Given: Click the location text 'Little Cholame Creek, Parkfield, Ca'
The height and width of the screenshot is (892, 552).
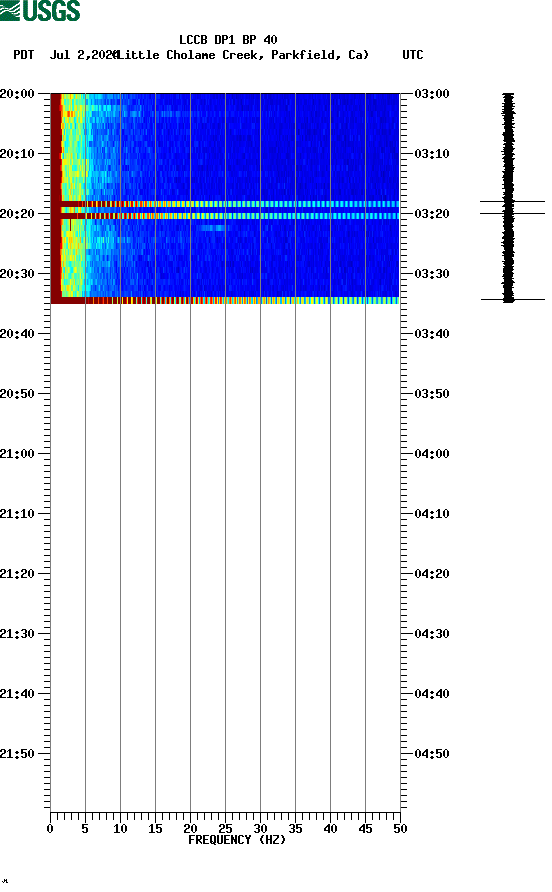Looking at the screenshot, I should point(242,55).
